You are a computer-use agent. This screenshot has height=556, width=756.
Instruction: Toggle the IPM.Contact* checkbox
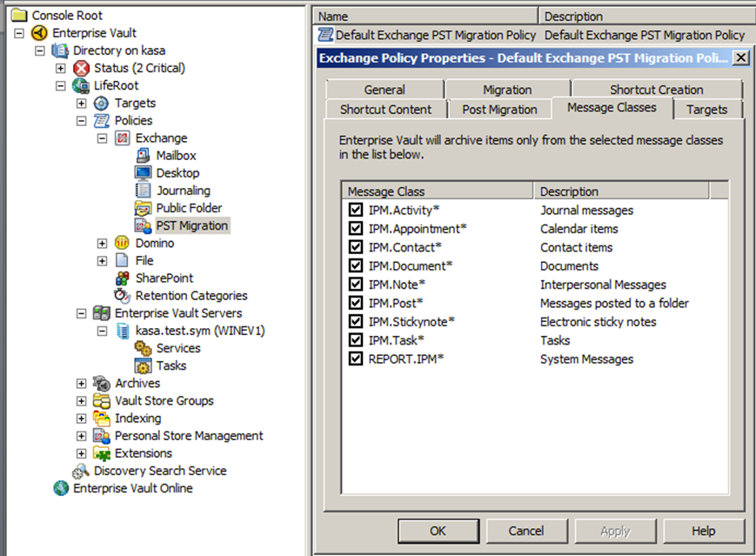coord(356,247)
